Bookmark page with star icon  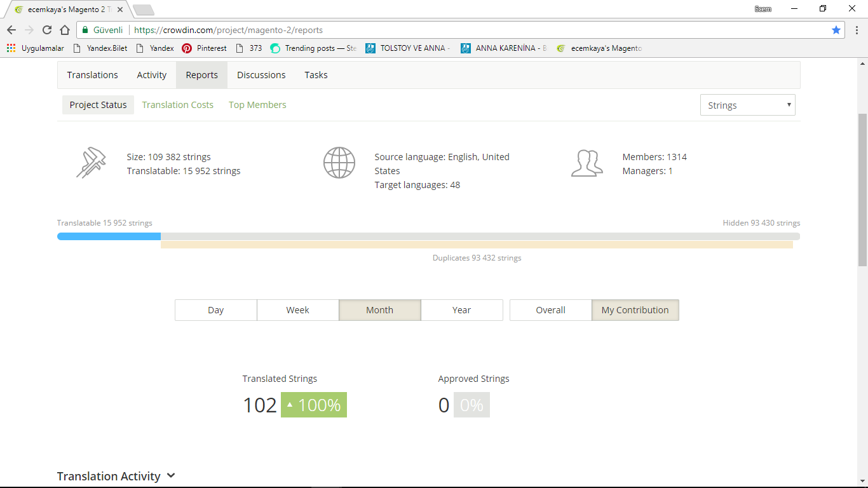(836, 30)
